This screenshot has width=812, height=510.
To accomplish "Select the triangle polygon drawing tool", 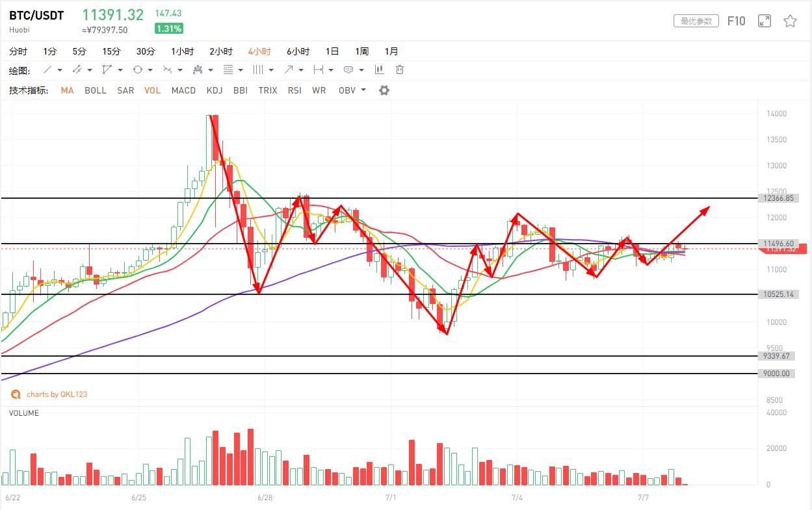I will (x=107, y=70).
